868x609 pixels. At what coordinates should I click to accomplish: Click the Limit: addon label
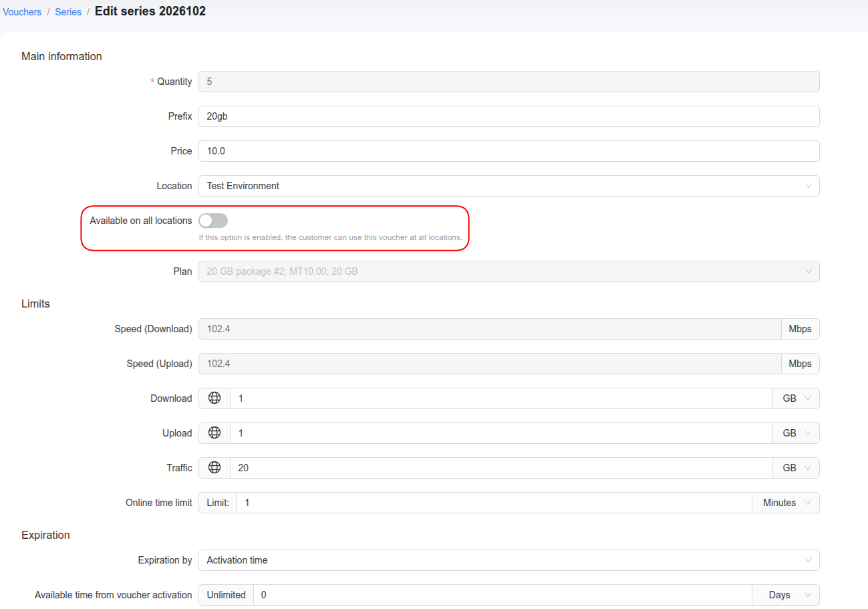pos(218,503)
